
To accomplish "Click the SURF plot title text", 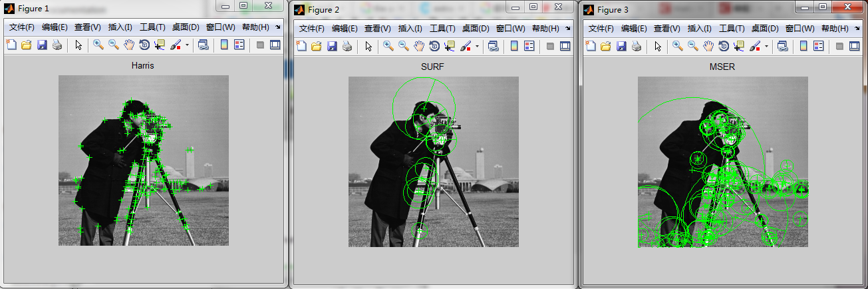I will [x=433, y=67].
